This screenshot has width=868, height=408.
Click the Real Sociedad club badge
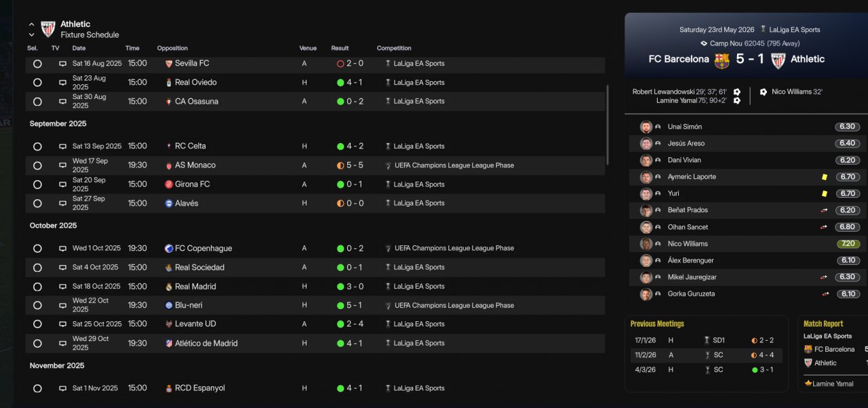[x=169, y=268]
